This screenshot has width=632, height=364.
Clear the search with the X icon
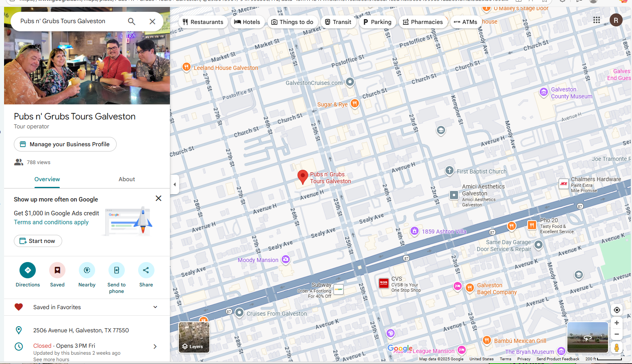point(152,21)
